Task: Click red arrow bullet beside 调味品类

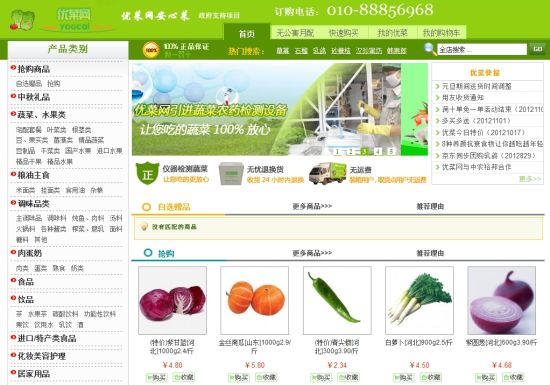Action: tap(13, 202)
